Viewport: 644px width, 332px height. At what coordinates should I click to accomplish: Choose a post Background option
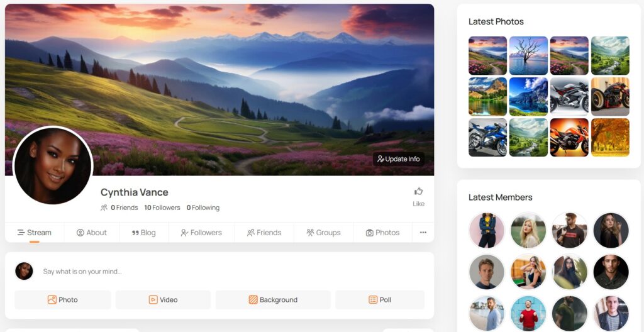(273, 300)
